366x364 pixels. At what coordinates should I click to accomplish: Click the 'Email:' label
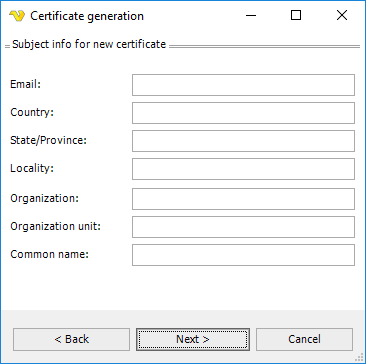click(25, 85)
